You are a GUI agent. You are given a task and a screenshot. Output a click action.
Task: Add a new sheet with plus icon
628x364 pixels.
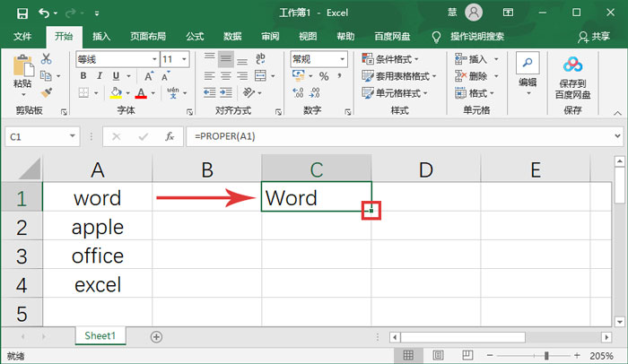point(157,336)
